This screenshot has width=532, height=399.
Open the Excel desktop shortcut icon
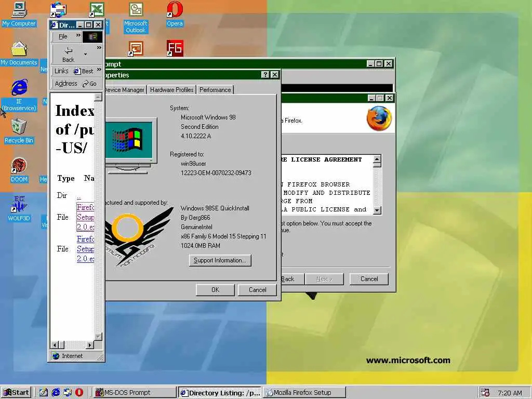[97, 9]
